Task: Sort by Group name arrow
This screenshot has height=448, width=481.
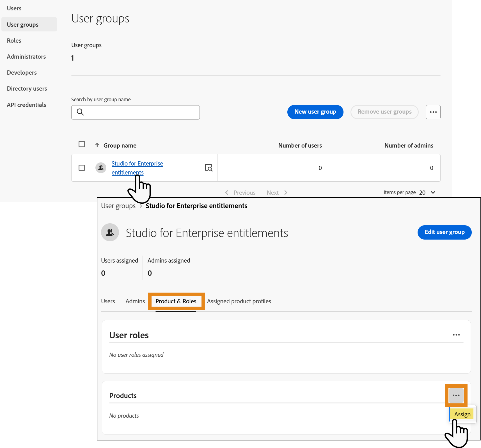Action: click(x=97, y=145)
